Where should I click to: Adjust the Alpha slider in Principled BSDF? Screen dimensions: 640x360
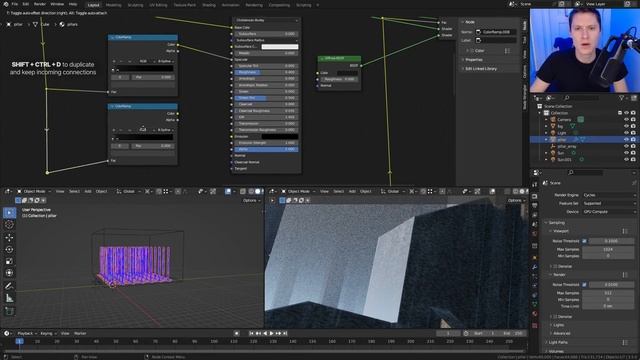click(267, 149)
